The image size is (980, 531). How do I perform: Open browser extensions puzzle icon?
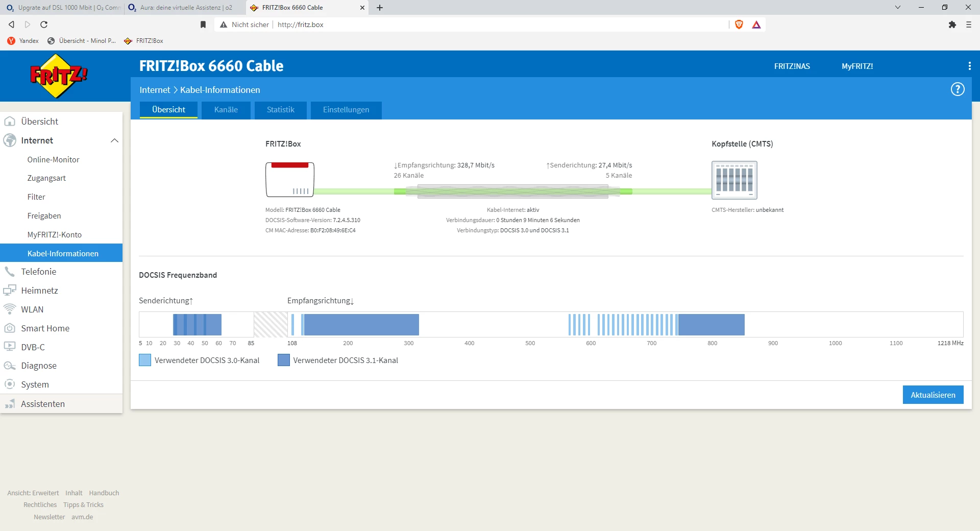point(952,25)
